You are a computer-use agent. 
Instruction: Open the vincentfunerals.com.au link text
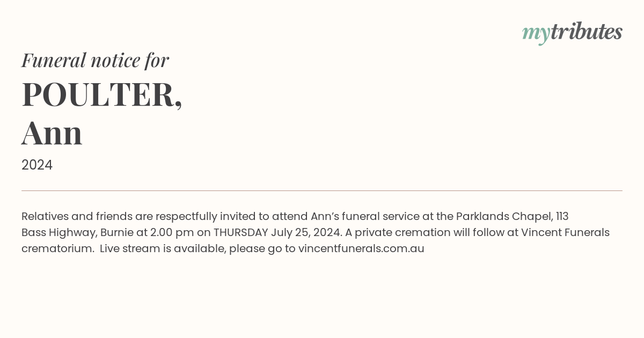click(361, 249)
